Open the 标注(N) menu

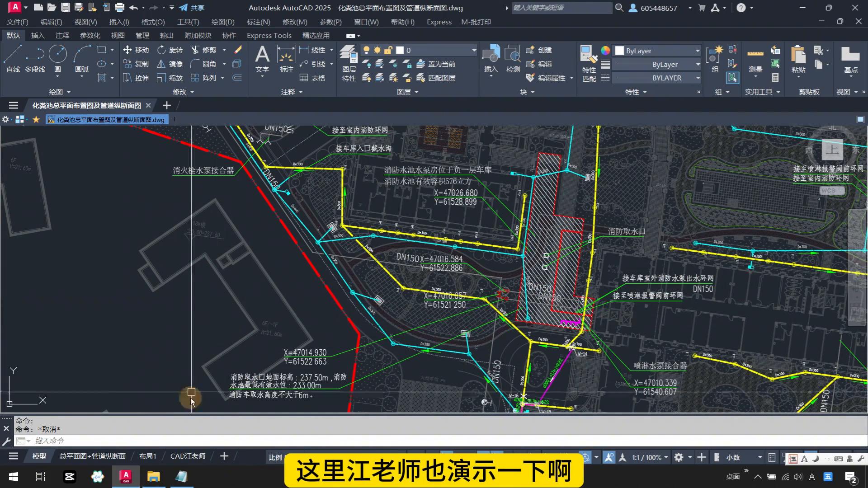pos(258,22)
